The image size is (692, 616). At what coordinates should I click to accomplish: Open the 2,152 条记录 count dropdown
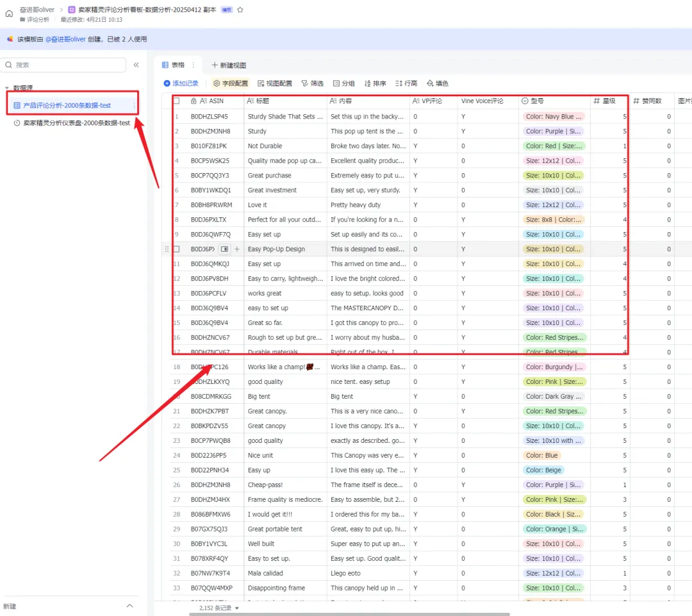click(218, 608)
